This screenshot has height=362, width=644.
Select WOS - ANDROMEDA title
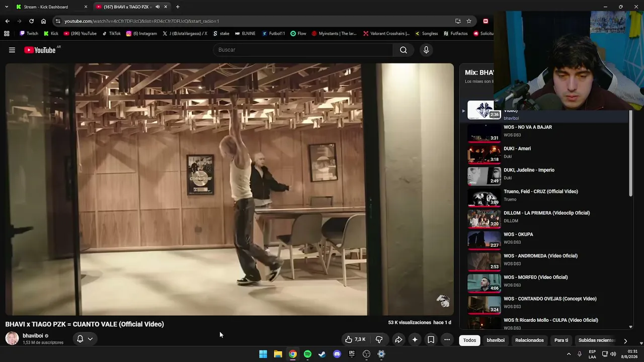coord(540,256)
